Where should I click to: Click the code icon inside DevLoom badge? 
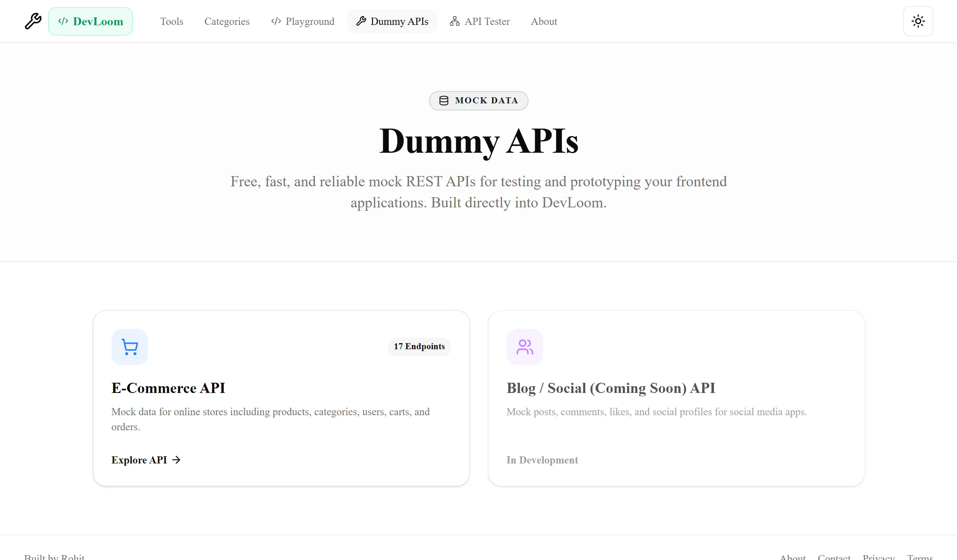(63, 21)
